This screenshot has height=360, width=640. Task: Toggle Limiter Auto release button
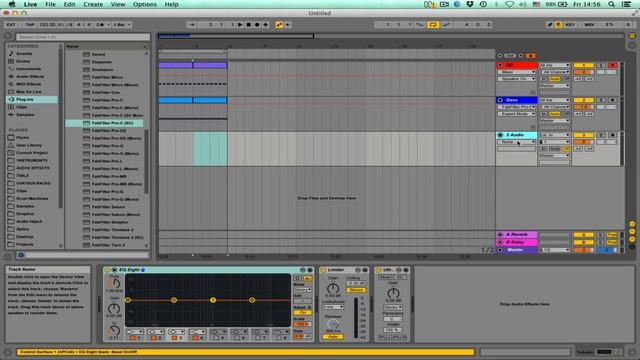[333, 337]
